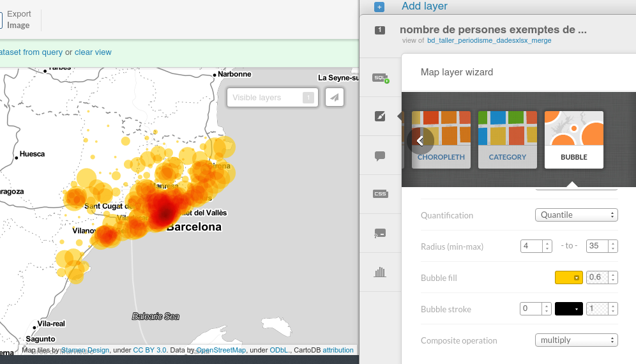Screen dimensions: 636x364
Task: Open the Visible layers dropdown
Action: point(273,98)
